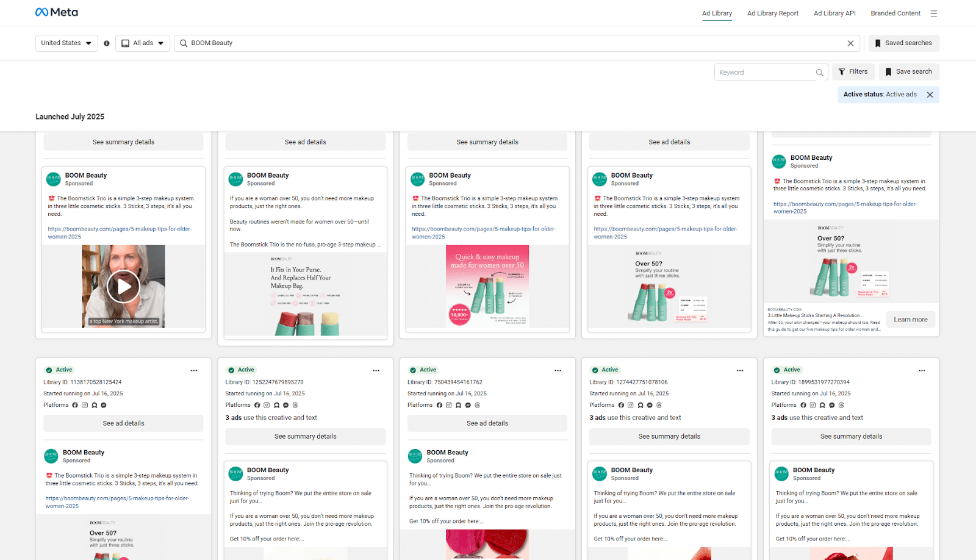Play the makeup artist video ad
This screenshot has width=976, height=560.
click(x=124, y=286)
